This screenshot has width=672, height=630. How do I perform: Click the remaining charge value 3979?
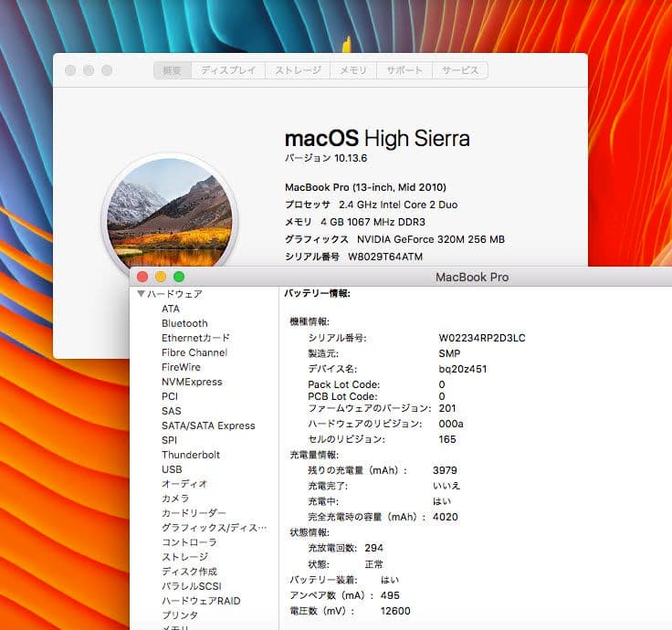[445, 470]
